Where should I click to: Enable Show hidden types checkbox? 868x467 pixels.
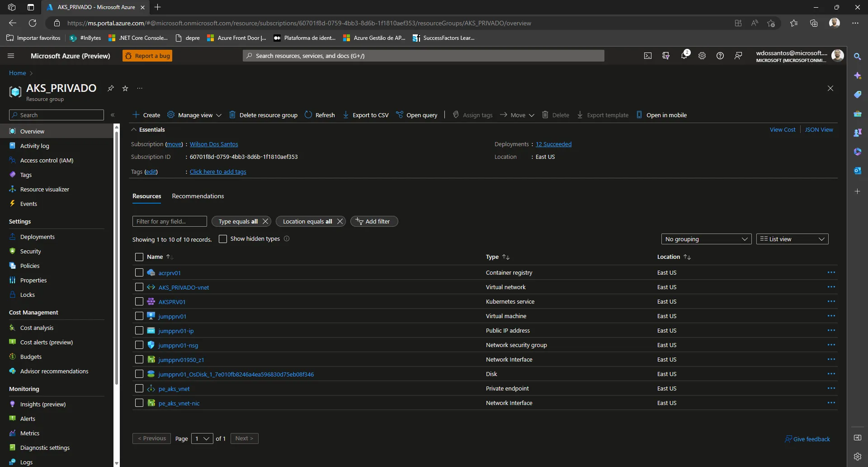click(x=223, y=238)
